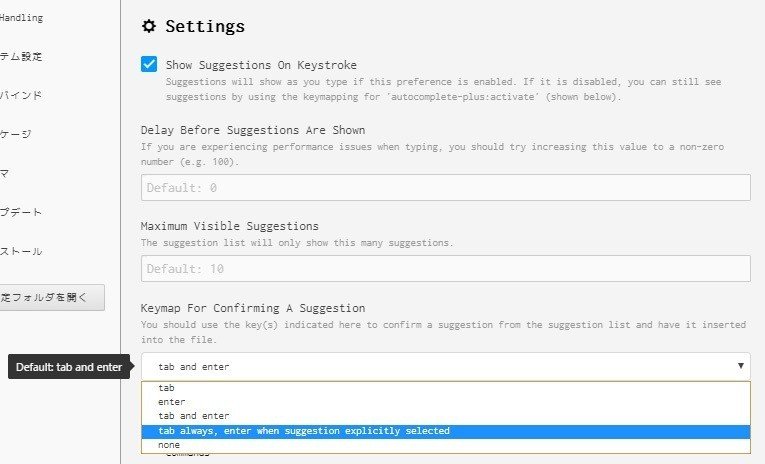The width and height of the screenshot is (765, 464).
Task: Select the 'enter' option in list
Action: [445, 402]
